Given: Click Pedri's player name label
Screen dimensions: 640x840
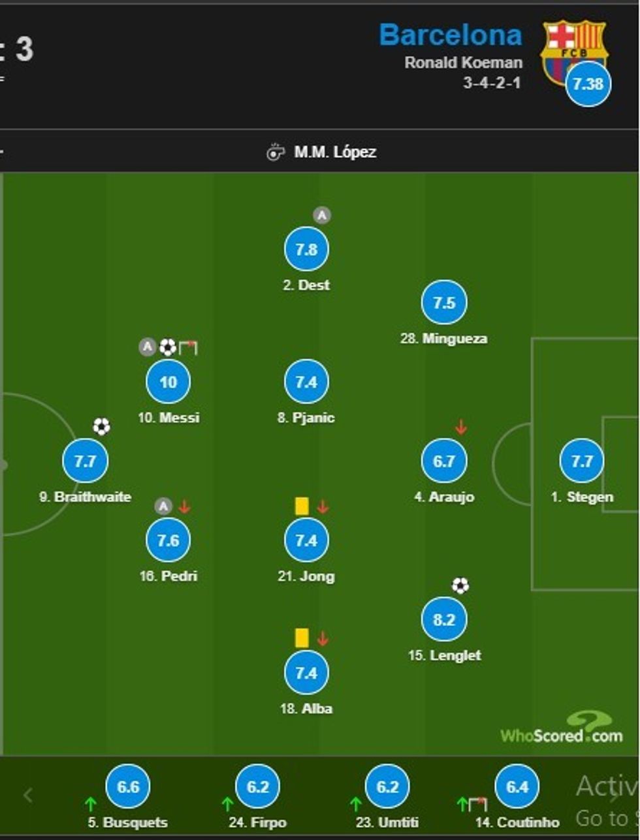Looking at the screenshot, I should tap(168, 576).
